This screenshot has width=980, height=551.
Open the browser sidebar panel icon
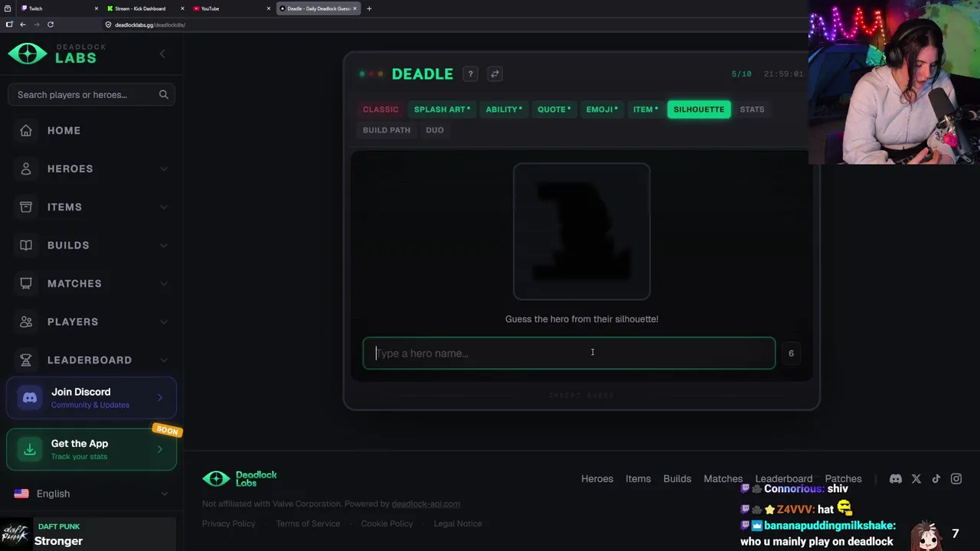pos(9,24)
